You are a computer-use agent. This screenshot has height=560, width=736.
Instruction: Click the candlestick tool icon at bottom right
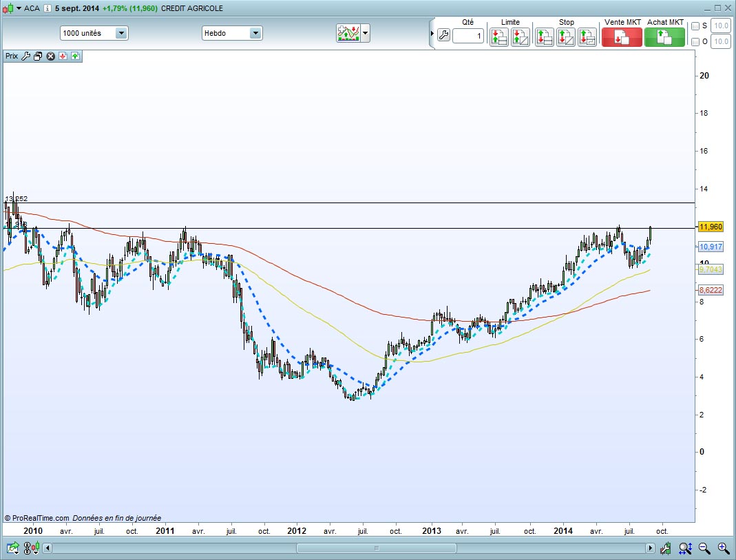(x=665, y=548)
